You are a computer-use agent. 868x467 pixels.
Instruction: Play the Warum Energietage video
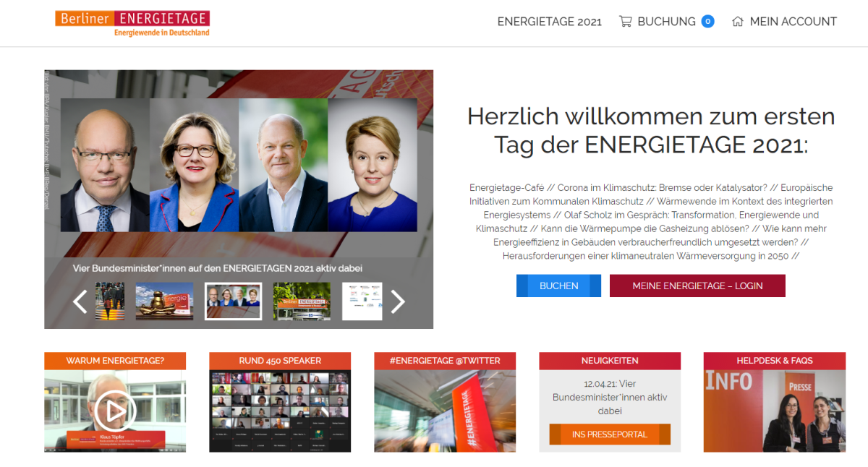pyautogui.click(x=115, y=411)
